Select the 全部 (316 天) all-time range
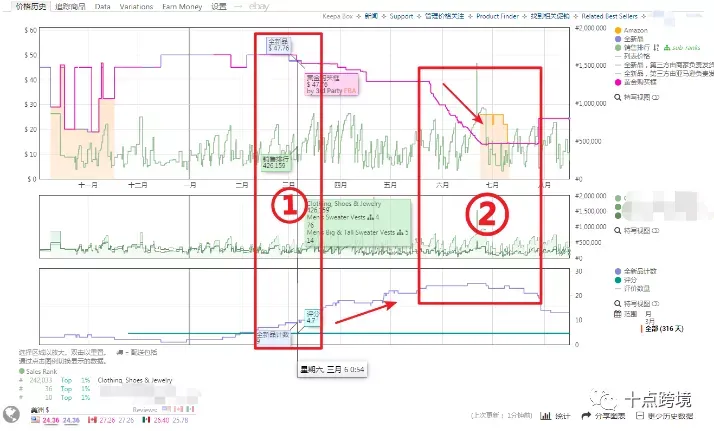The image size is (714, 431). (664, 329)
